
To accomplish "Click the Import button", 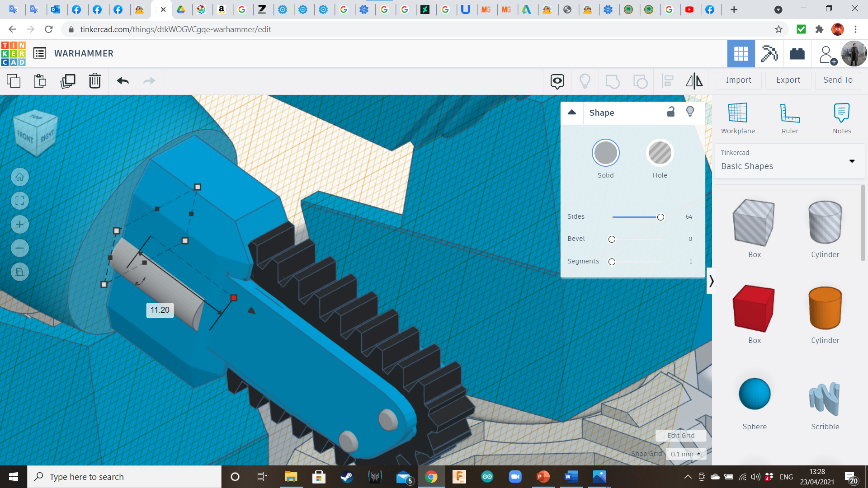I will (x=738, y=80).
